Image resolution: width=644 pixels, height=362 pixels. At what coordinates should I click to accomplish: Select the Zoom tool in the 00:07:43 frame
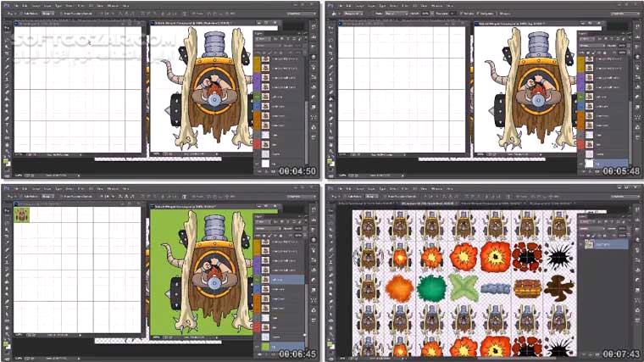331,335
